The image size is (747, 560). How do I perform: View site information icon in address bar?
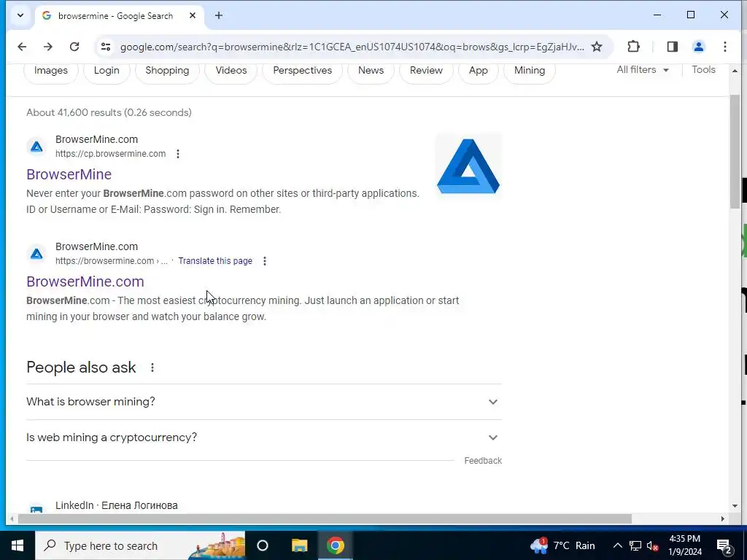click(106, 47)
